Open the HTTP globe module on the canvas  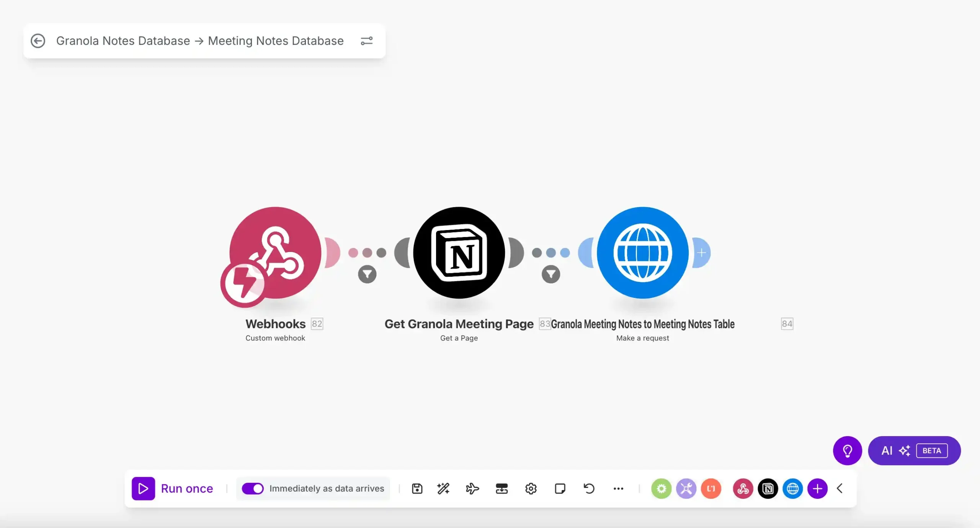point(643,253)
